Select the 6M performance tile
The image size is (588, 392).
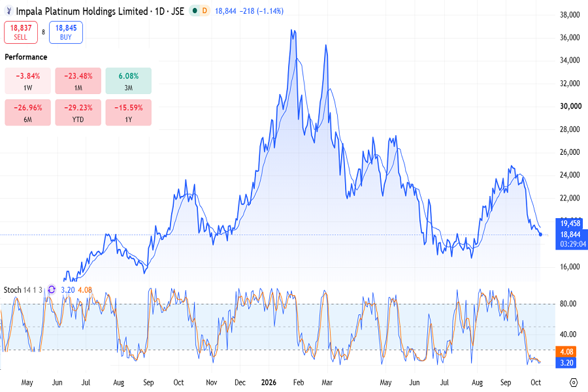[27, 112]
